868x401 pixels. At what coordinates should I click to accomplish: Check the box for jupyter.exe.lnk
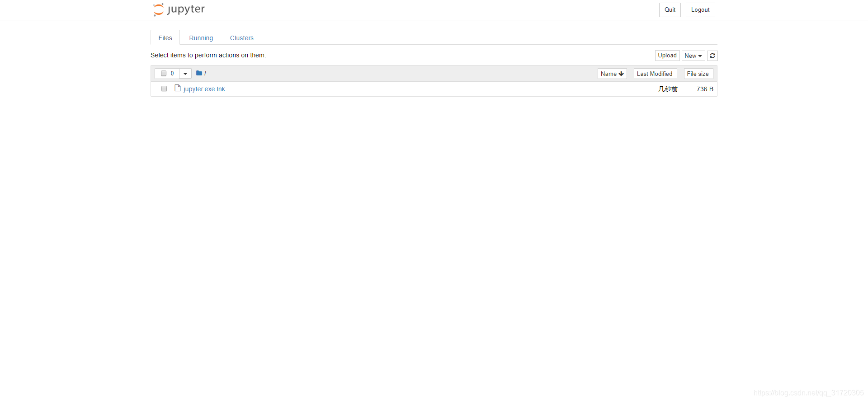pyautogui.click(x=164, y=89)
